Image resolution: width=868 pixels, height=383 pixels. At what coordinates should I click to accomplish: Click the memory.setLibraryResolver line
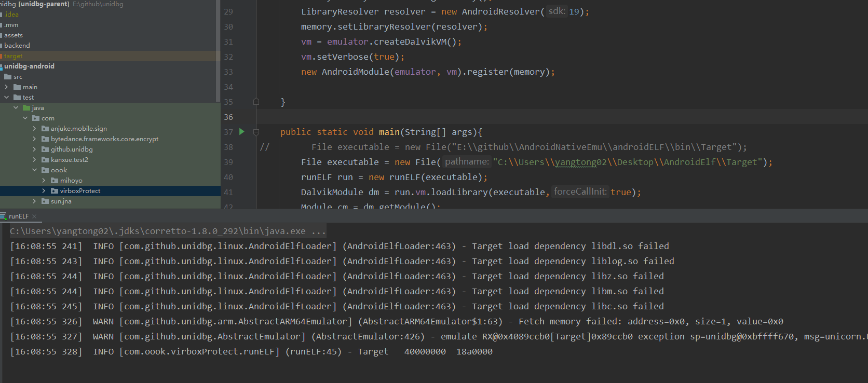[x=394, y=27]
